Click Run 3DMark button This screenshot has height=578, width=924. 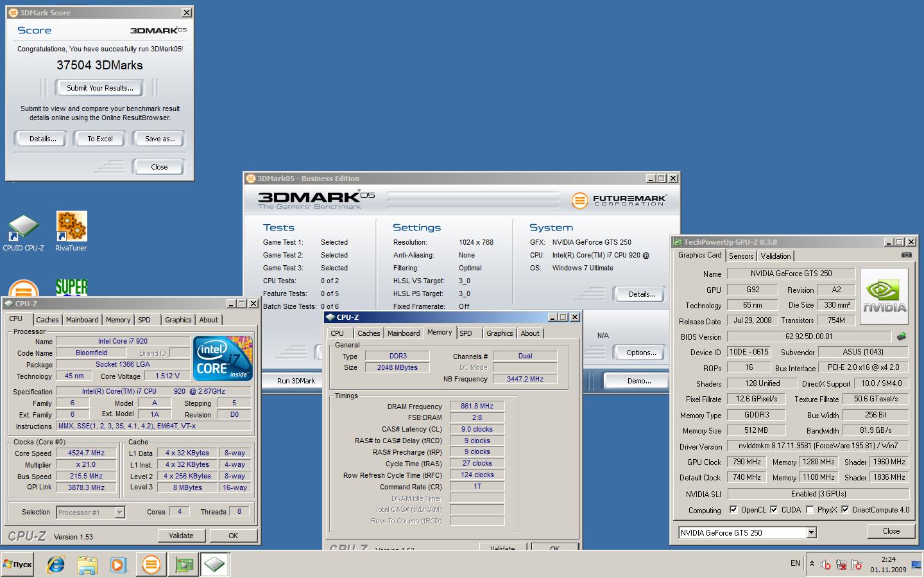click(296, 381)
